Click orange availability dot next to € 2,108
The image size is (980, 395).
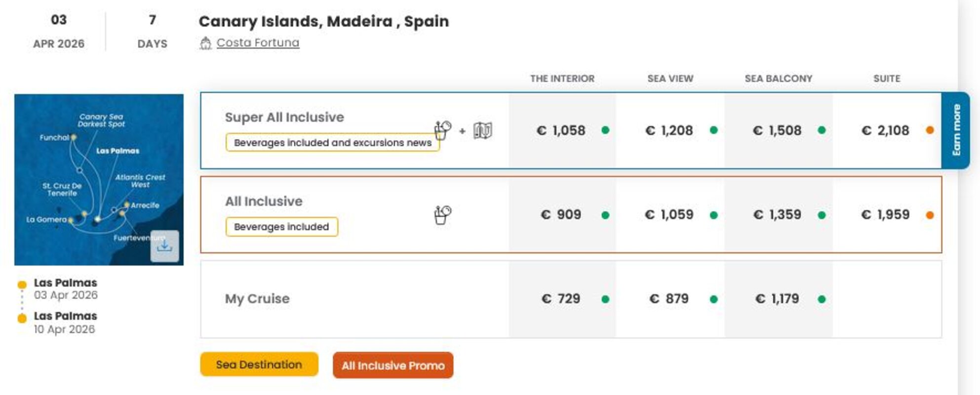930,130
